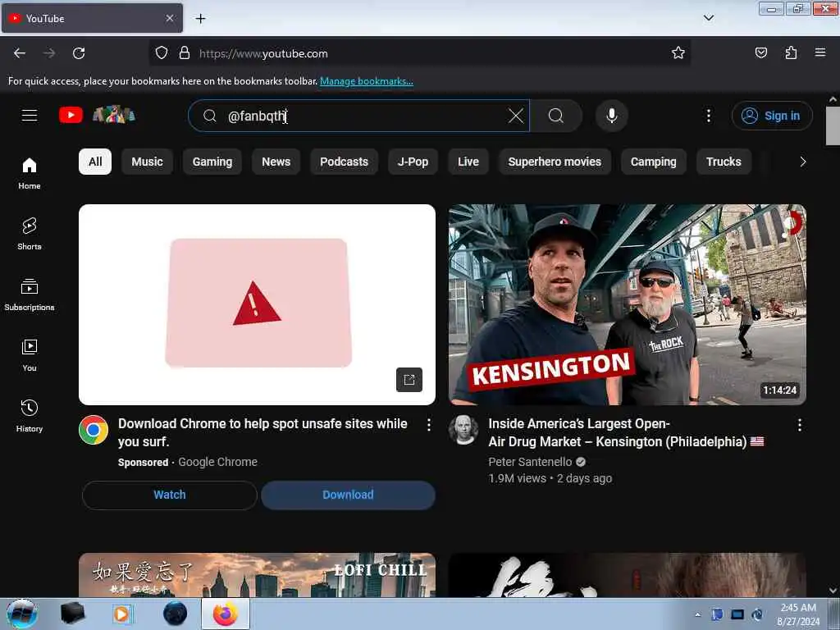List all tabs with the dropdown chevron
Screen dimensions: 840x630
click(708, 18)
